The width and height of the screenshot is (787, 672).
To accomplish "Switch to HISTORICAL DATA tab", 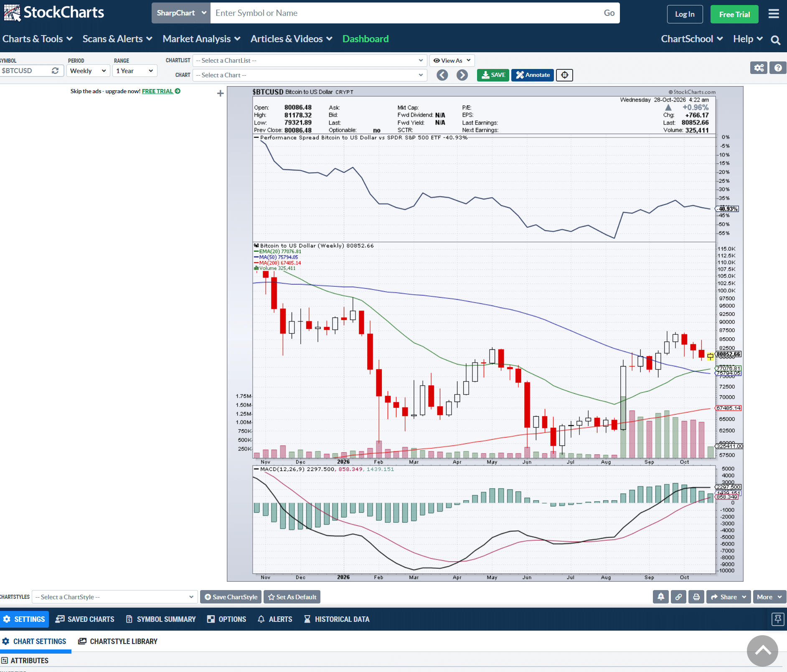I will pyautogui.click(x=337, y=619).
